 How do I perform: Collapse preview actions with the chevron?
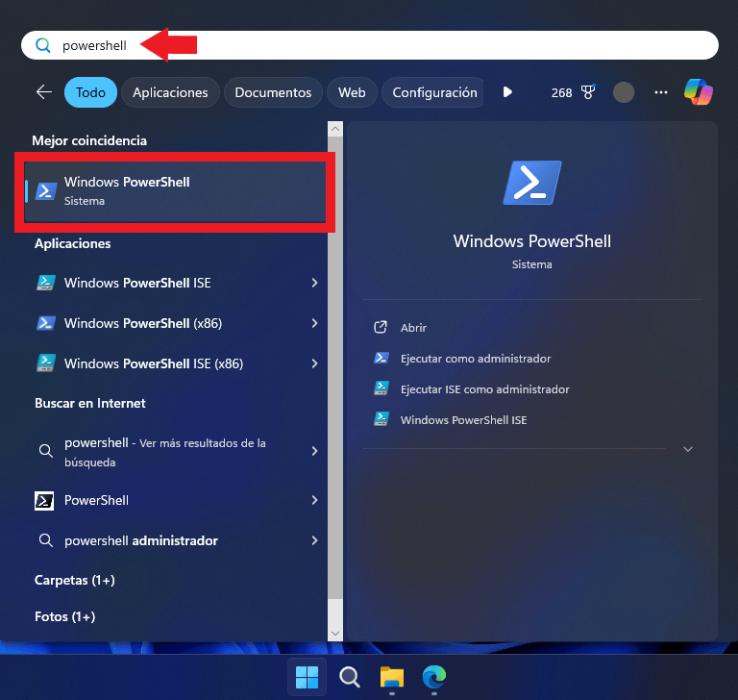[688, 449]
